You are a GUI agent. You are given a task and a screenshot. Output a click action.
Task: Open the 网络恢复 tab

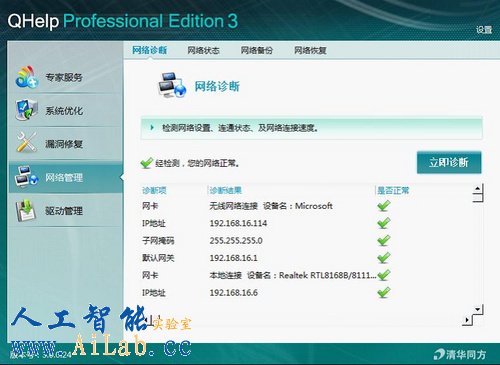310,51
